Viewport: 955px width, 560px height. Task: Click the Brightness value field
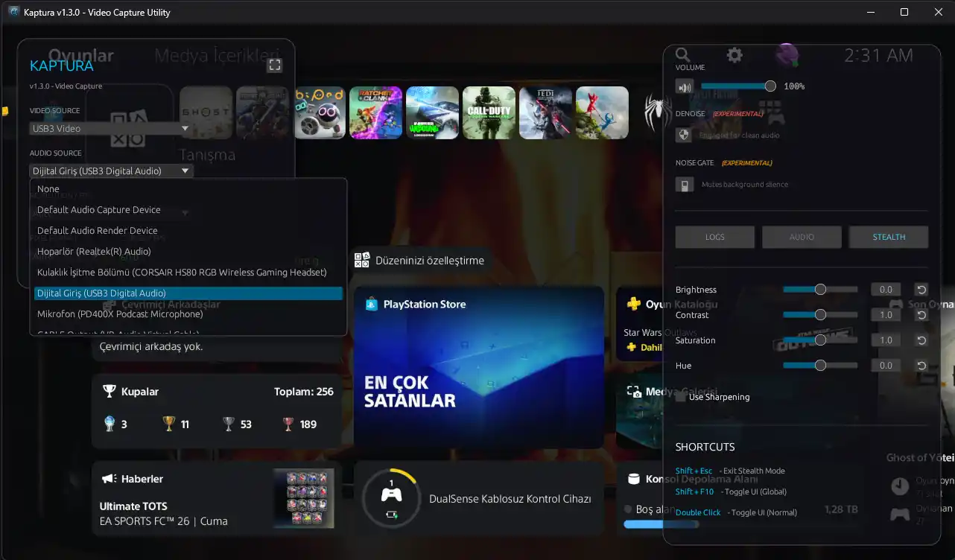pyautogui.click(x=886, y=290)
